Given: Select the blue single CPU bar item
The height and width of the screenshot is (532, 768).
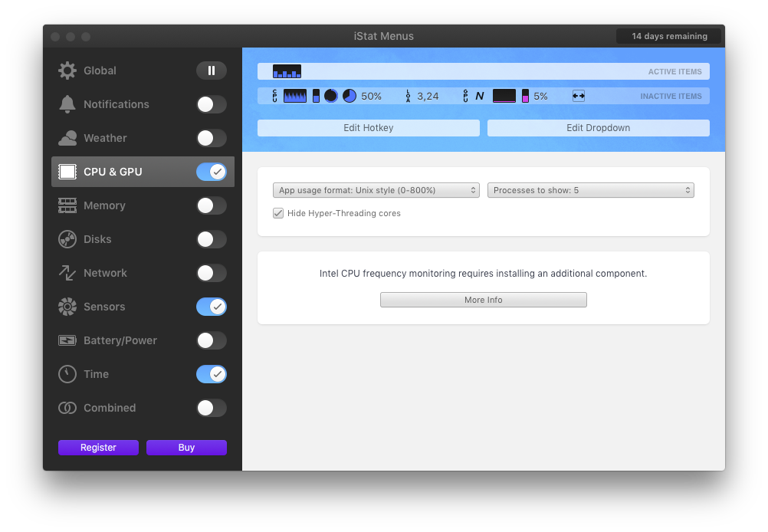Looking at the screenshot, I should pos(316,96).
